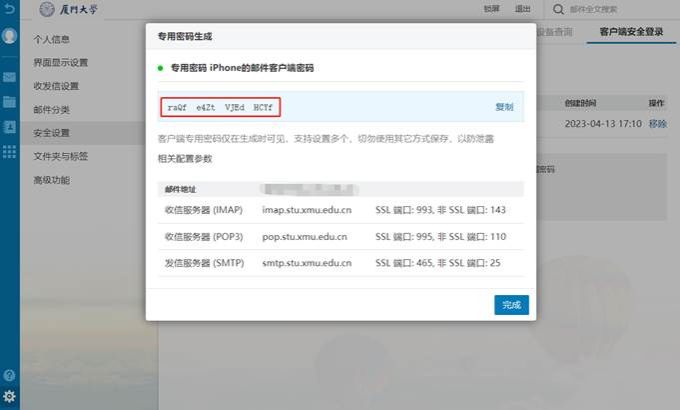Switch to 客户端安全登录 tab
The width and height of the screenshot is (680, 410).
coord(631,33)
